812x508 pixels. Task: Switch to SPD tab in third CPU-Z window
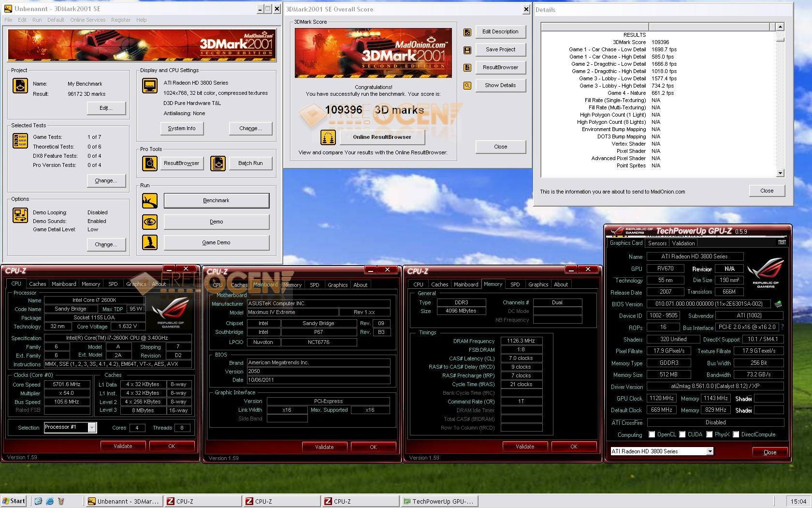pos(515,284)
